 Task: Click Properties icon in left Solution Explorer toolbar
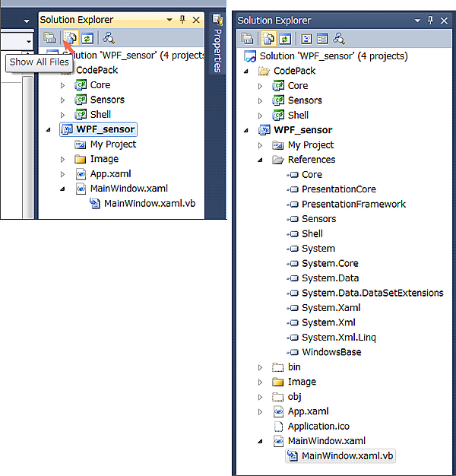click(x=49, y=38)
